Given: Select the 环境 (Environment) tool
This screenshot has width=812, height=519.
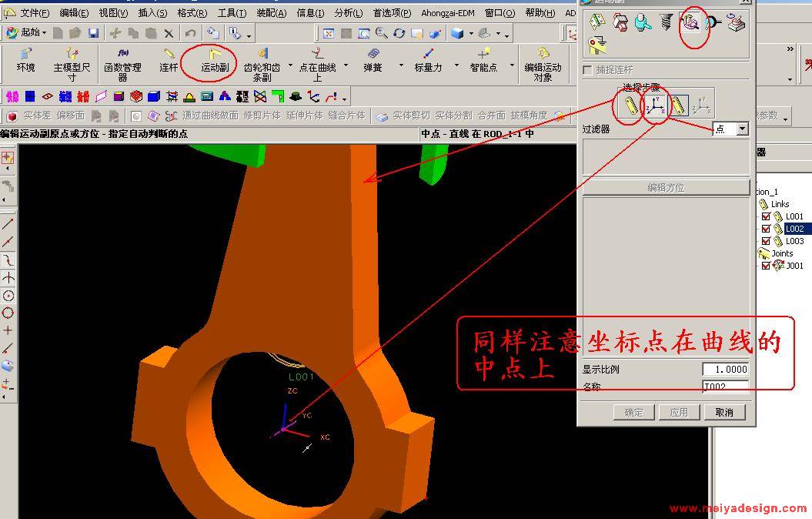Looking at the screenshot, I should point(25,60).
